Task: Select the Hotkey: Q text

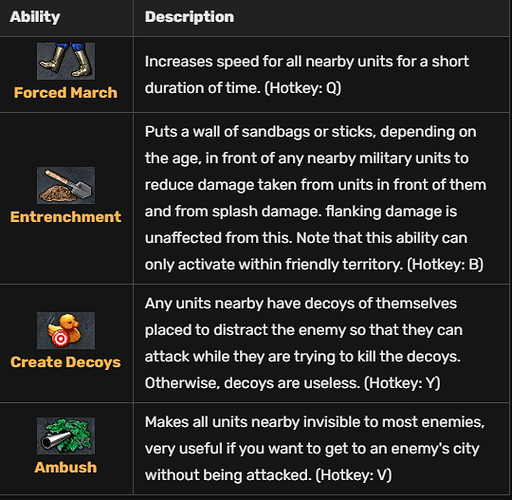Action: pyautogui.click(x=303, y=88)
